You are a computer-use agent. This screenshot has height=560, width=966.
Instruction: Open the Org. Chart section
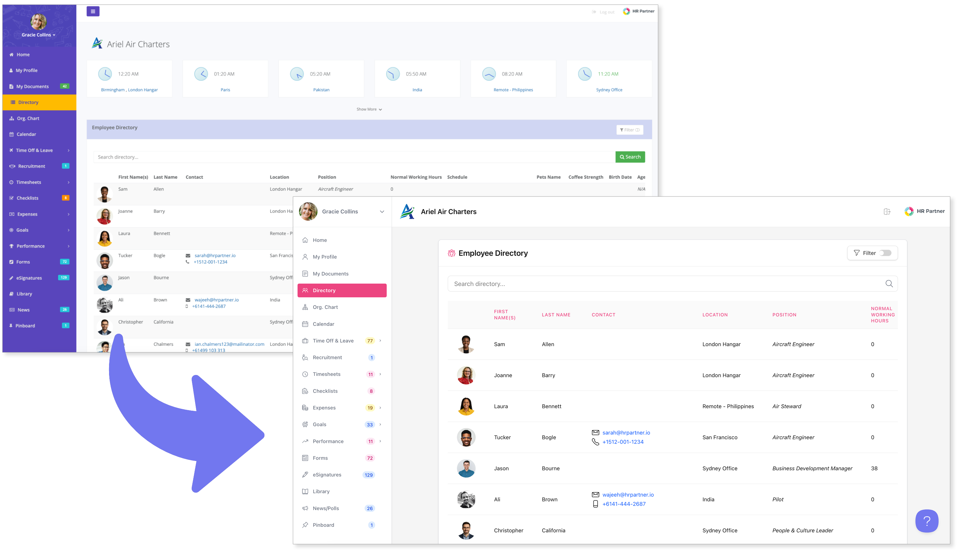pos(325,307)
